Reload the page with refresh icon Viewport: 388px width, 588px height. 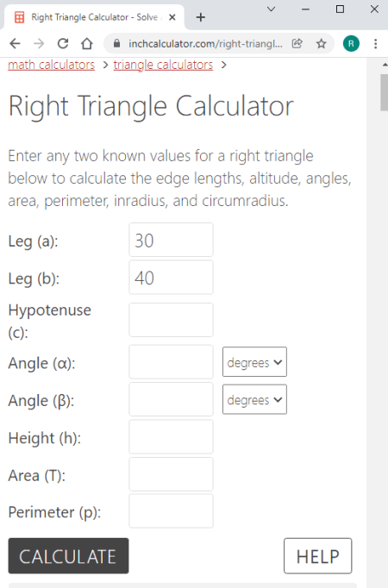pyautogui.click(x=63, y=44)
